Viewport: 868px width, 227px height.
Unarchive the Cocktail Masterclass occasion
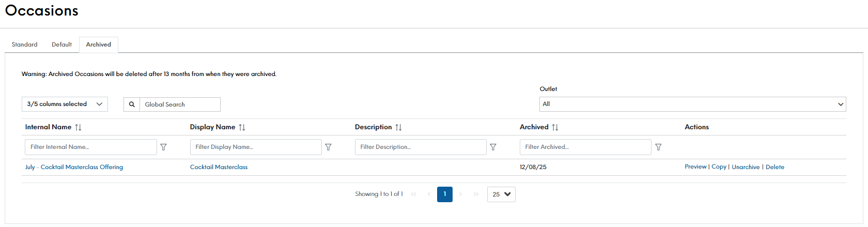click(x=746, y=167)
